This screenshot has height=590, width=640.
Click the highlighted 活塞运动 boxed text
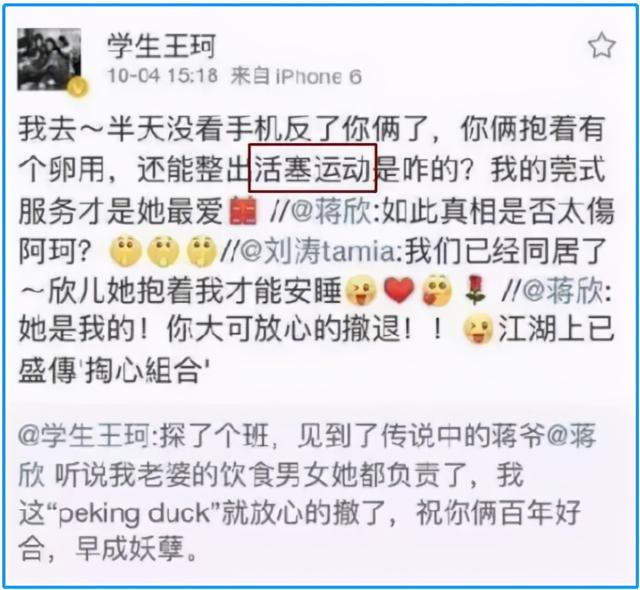point(313,168)
